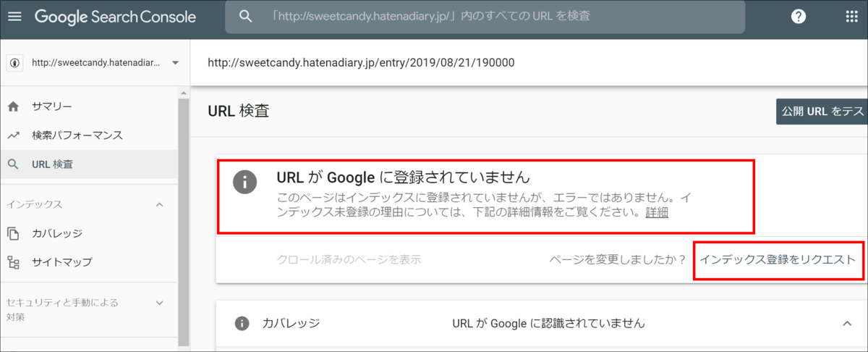The height and width of the screenshot is (352, 868).
Task: Click the sitemap tree icon
Action: (13, 261)
